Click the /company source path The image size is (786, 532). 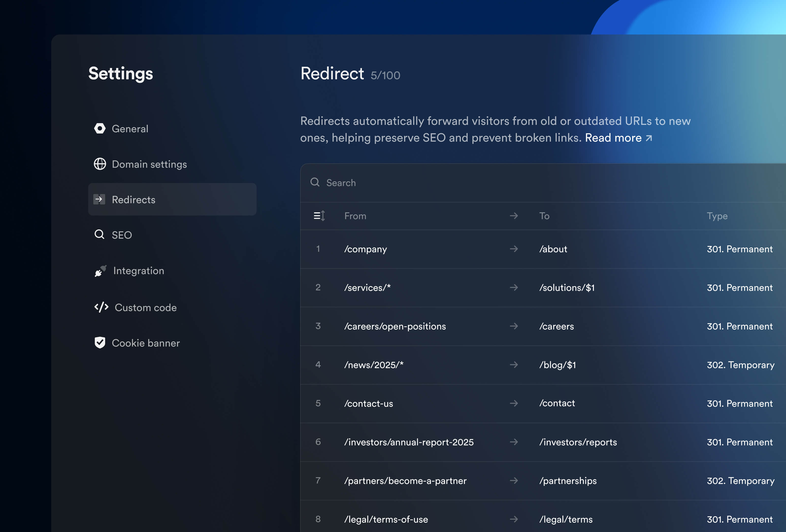[366, 249]
